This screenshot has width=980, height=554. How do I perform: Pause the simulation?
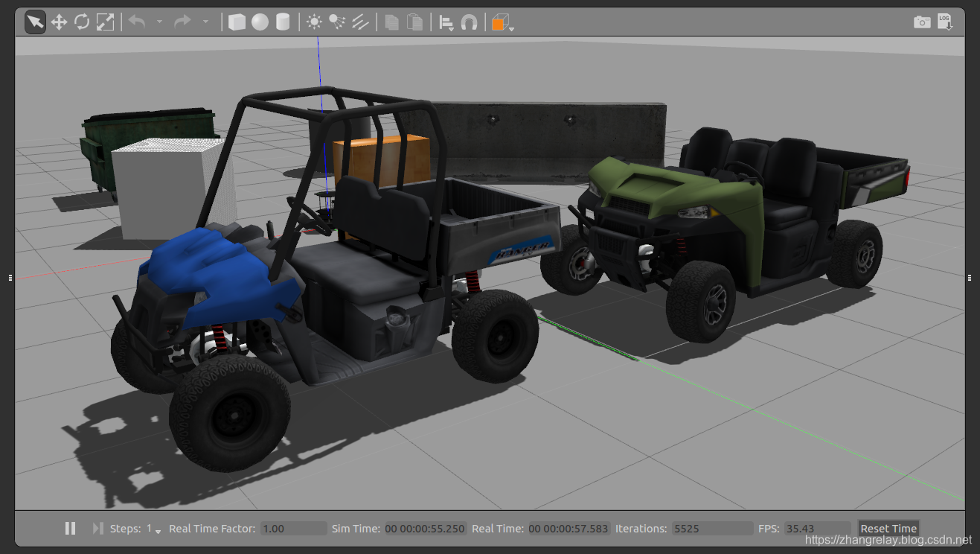click(70, 528)
